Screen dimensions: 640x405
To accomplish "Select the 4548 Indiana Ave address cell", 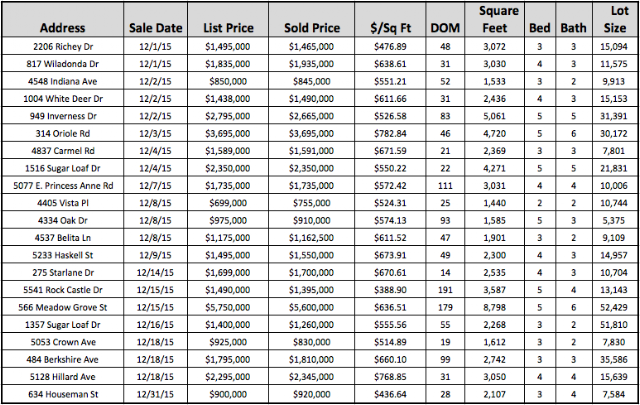I will pyautogui.click(x=65, y=81).
